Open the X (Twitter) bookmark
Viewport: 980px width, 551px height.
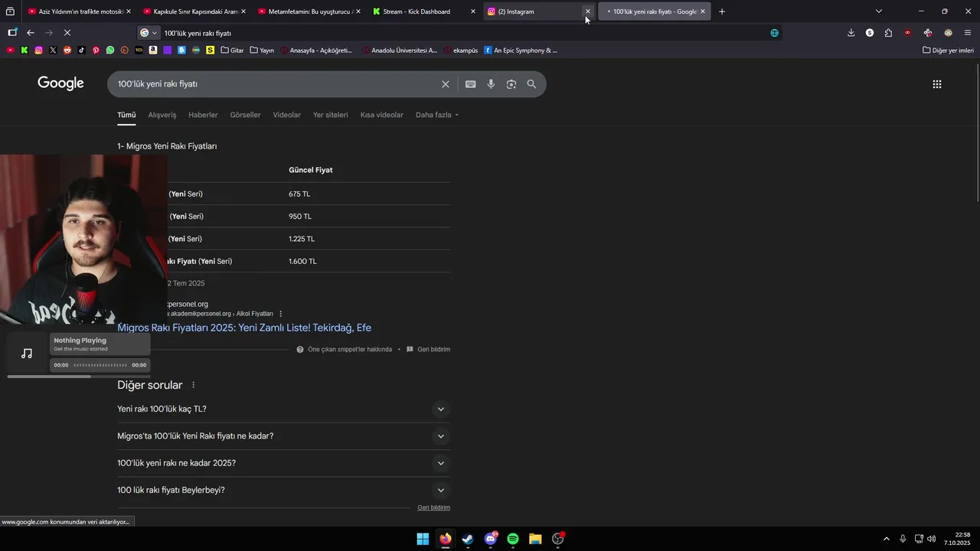click(53, 51)
